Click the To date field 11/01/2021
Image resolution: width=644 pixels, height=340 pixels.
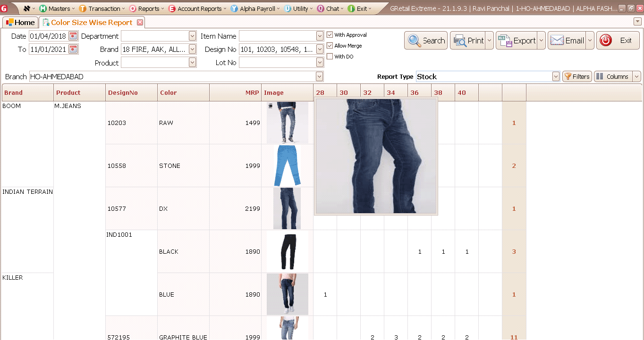coord(49,49)
